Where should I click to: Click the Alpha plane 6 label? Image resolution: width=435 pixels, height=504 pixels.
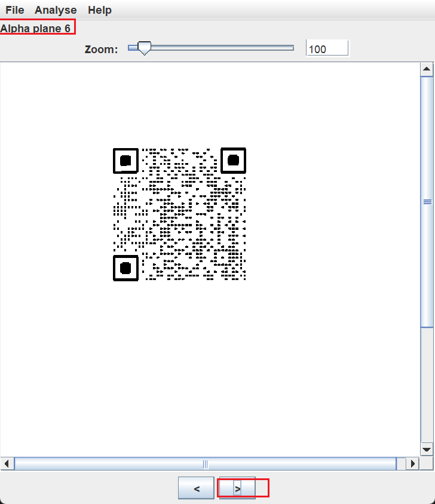35,28
